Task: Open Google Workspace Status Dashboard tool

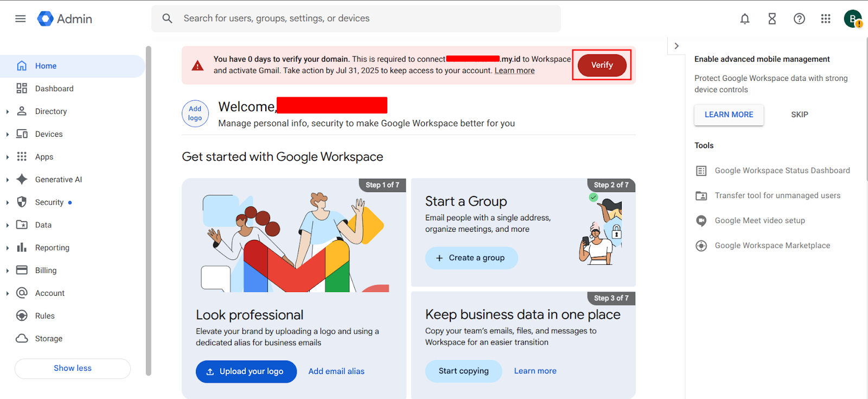Action: point(782,170)
